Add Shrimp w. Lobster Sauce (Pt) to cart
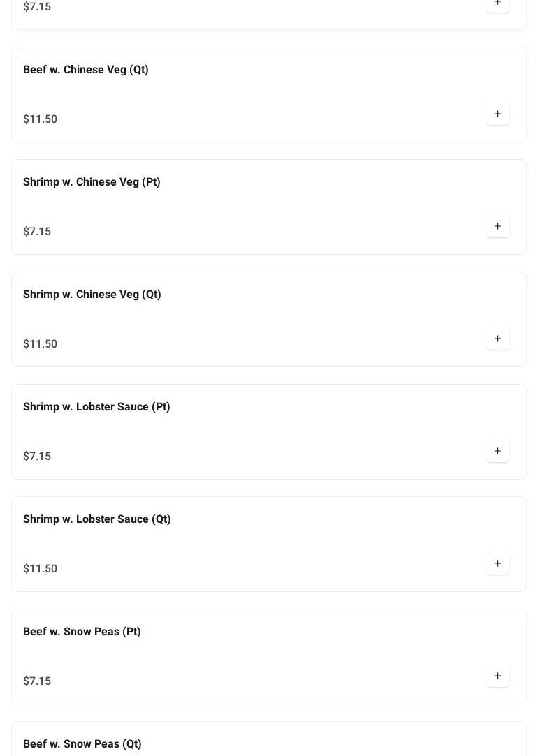The height and width of the screenshot is (756, 538). coord(497,451)
